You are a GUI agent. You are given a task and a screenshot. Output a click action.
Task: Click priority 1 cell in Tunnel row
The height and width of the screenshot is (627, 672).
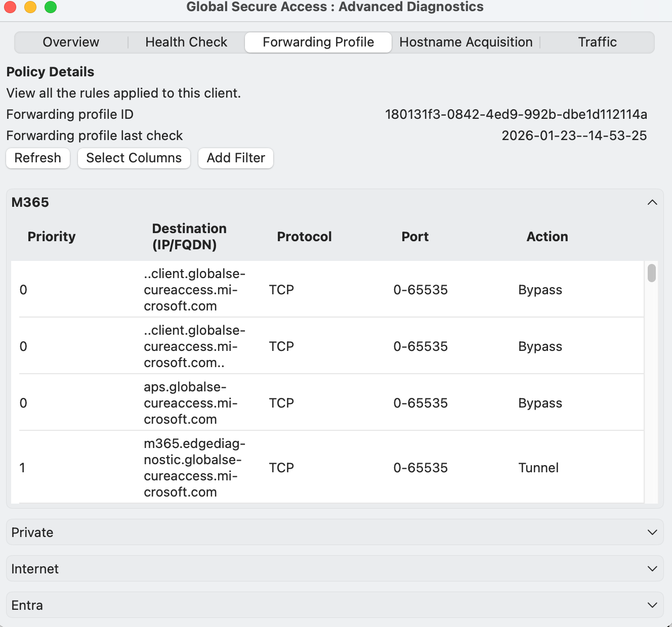coord(22,468)
